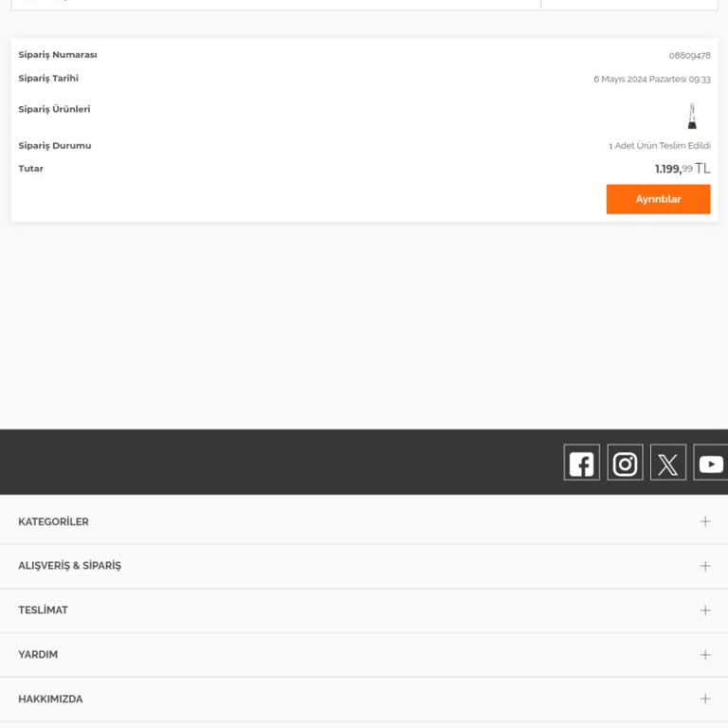
Task: Open the YARDIM footer section
Action: (364, 655)
